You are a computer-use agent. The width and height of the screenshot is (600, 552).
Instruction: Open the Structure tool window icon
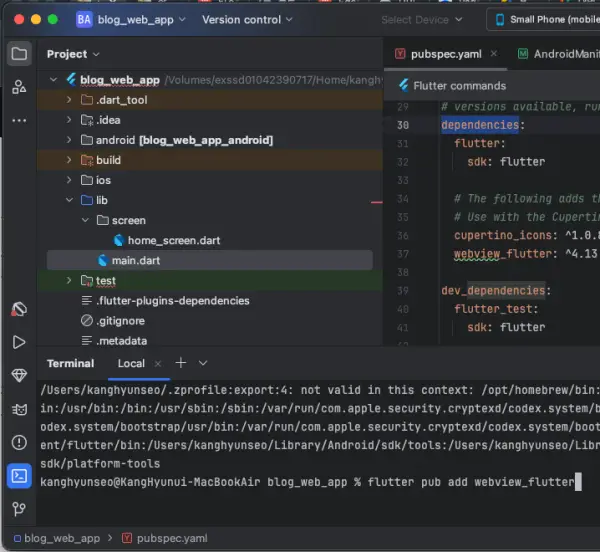coord(19,87)
